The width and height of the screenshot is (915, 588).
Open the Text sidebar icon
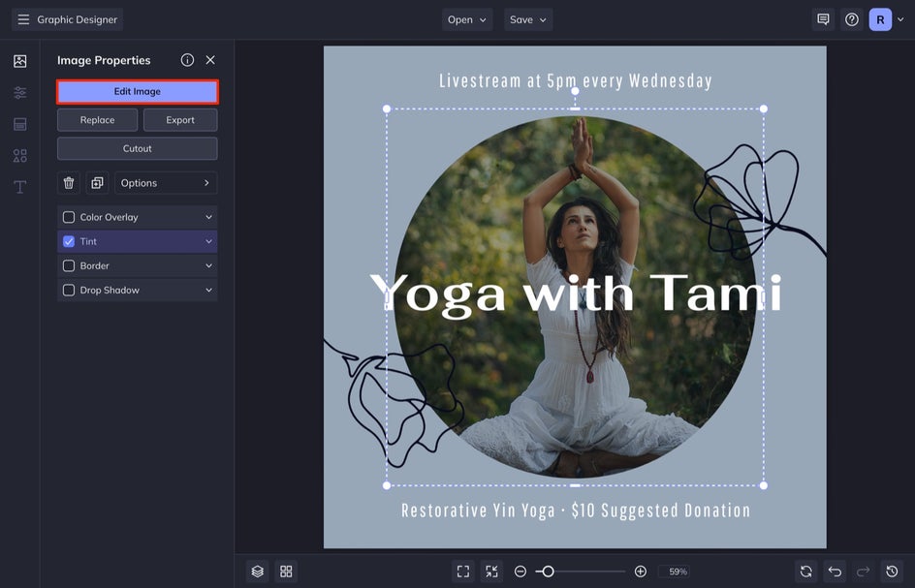coord(19,187)
